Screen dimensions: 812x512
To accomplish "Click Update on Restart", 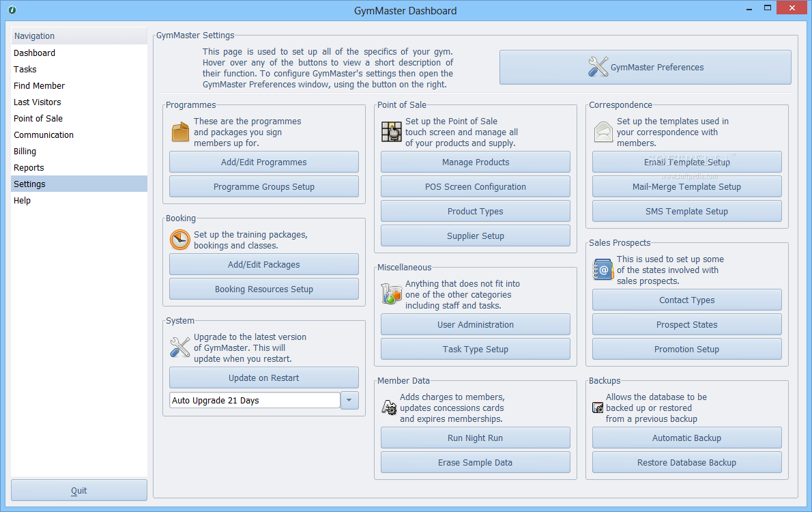I will [263, 378].
